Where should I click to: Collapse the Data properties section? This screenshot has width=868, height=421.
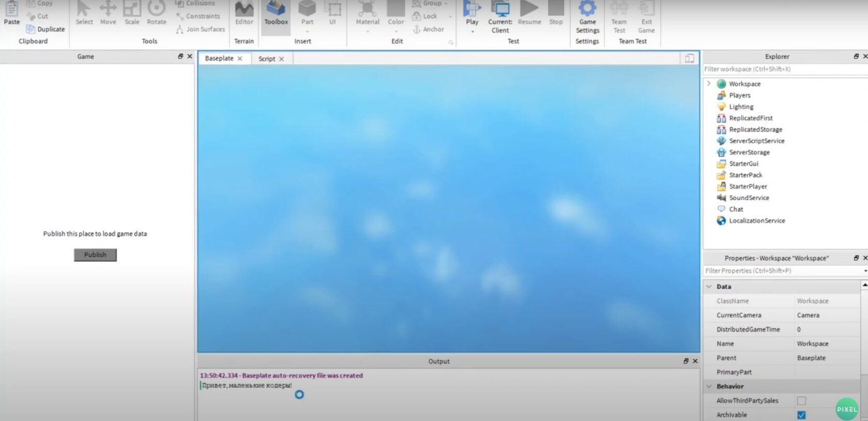(x=709, y=287)
